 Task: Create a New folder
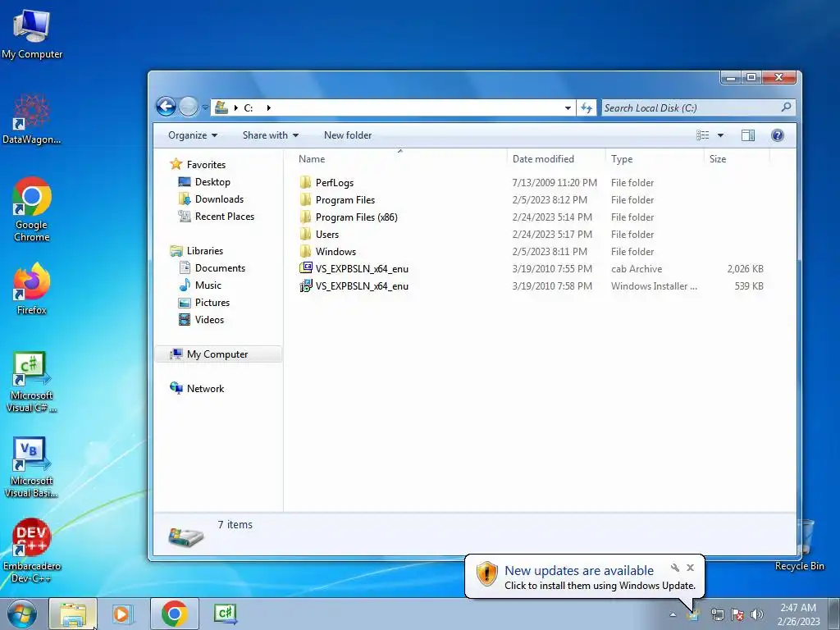coord(348,135)
